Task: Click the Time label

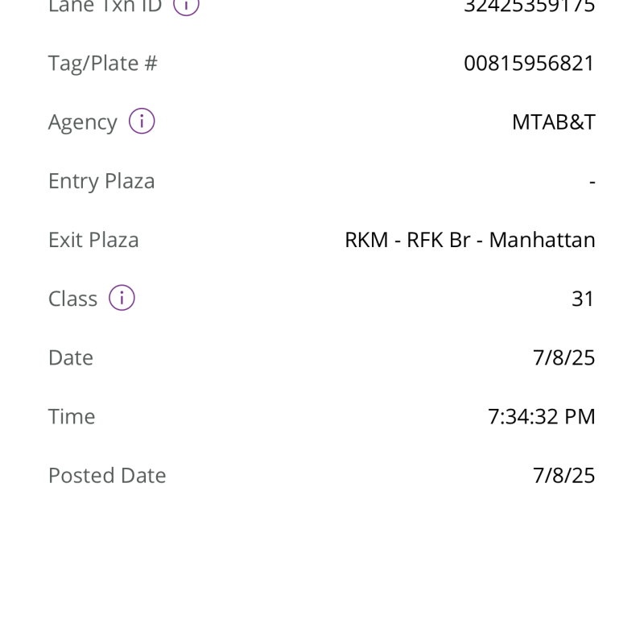Action: pos(72,416)
